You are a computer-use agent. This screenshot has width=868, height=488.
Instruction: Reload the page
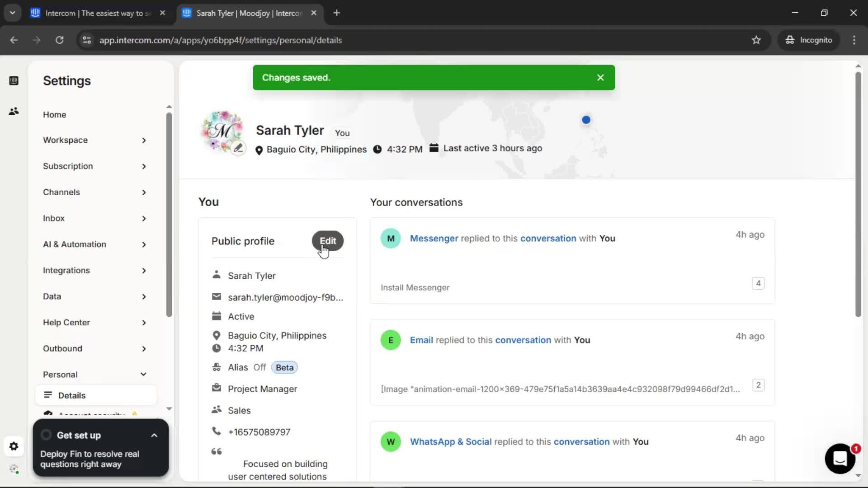[x=59, y=40]
